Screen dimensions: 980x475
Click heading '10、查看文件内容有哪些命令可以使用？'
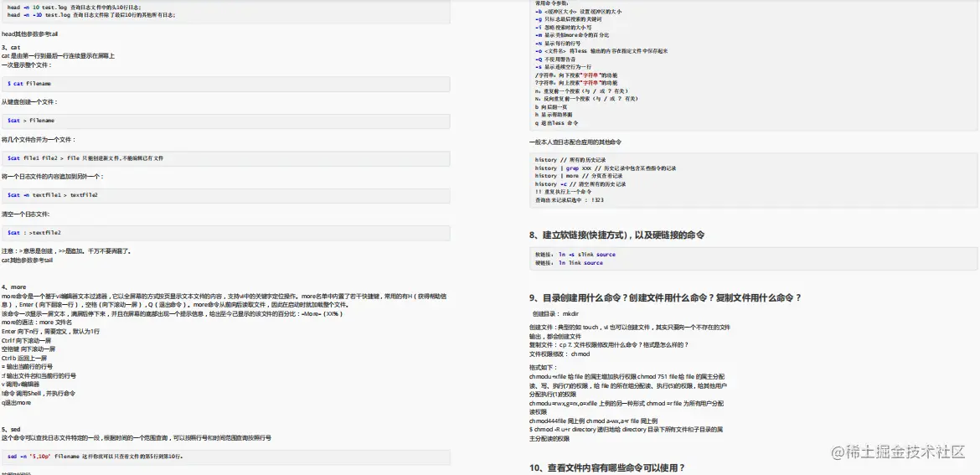pos(607,467)
